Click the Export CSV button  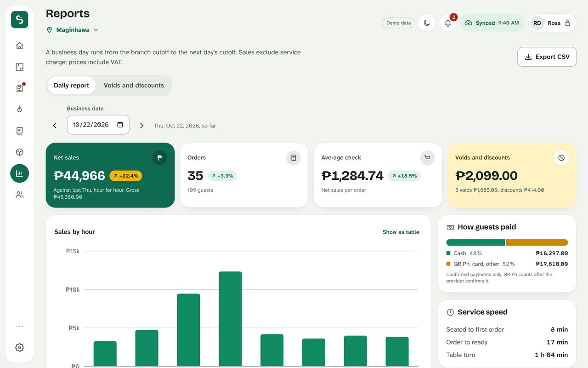(x=547, y=57)
